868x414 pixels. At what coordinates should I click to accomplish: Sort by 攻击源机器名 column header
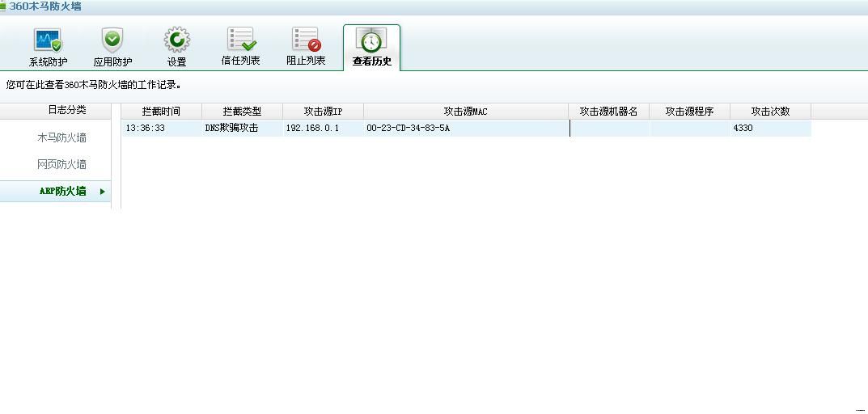(608, 112)
